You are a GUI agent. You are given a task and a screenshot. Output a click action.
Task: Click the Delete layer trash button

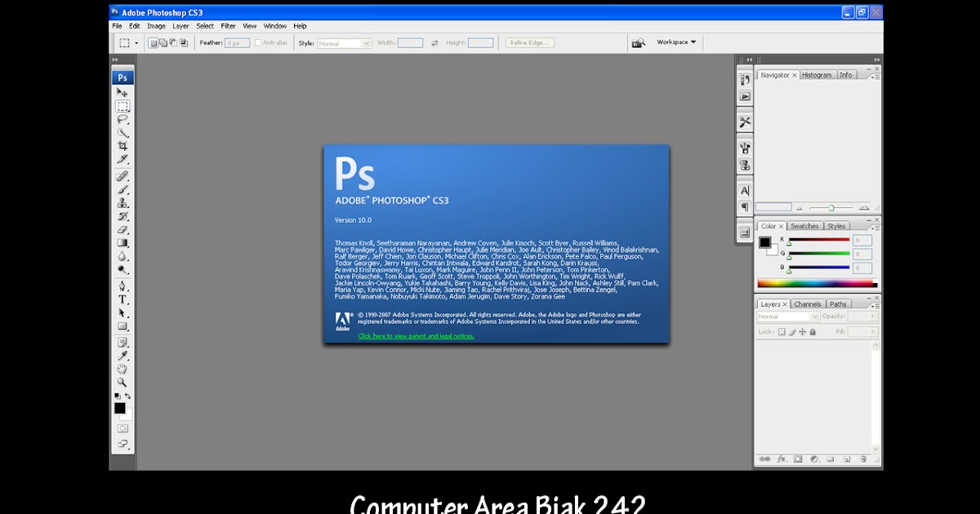863,459
